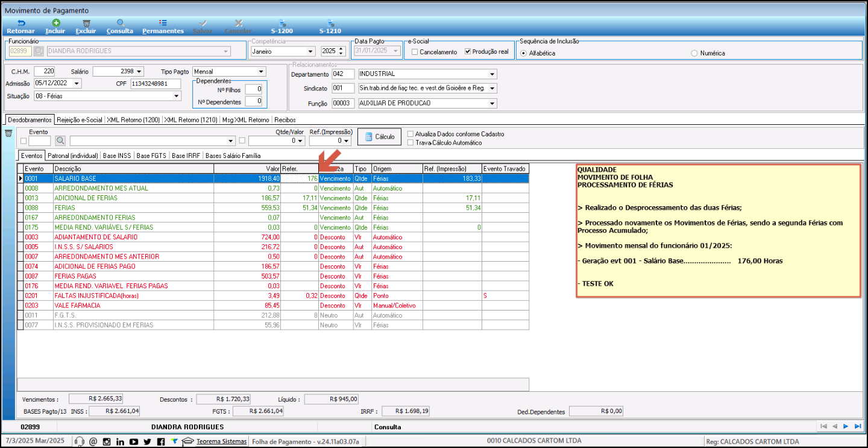Open the Departamento dropdown showing INDUSTRIAL
The image size is (868, 448).
tap(492, 74)
